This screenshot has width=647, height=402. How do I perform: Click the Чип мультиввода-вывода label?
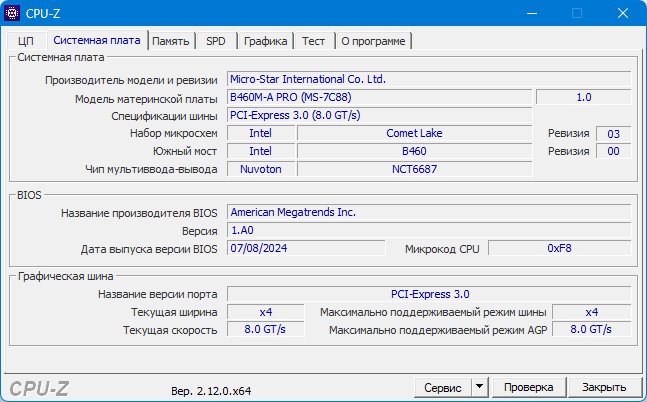click(151, 169)
